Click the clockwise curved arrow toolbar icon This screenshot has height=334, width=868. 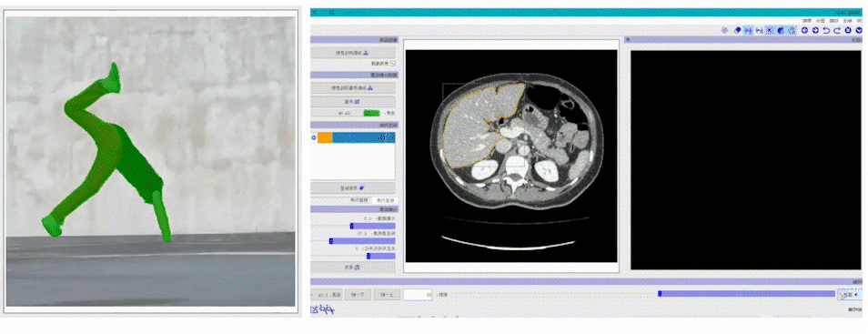pos(837,30)
